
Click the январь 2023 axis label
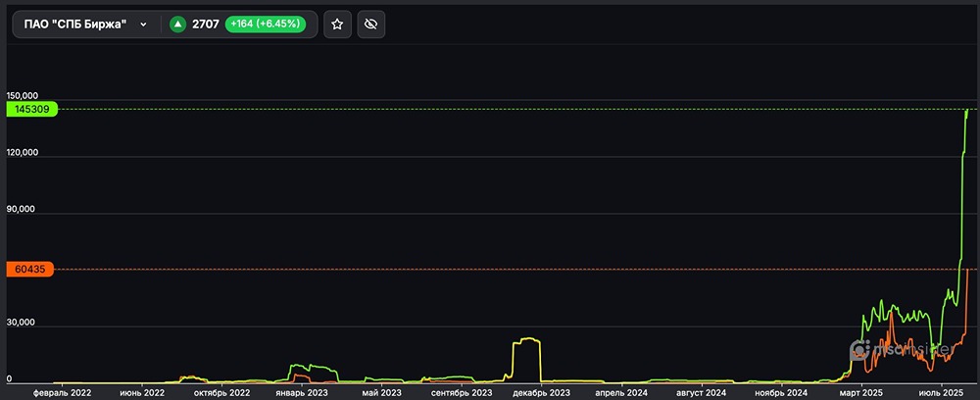click(301, 392)
